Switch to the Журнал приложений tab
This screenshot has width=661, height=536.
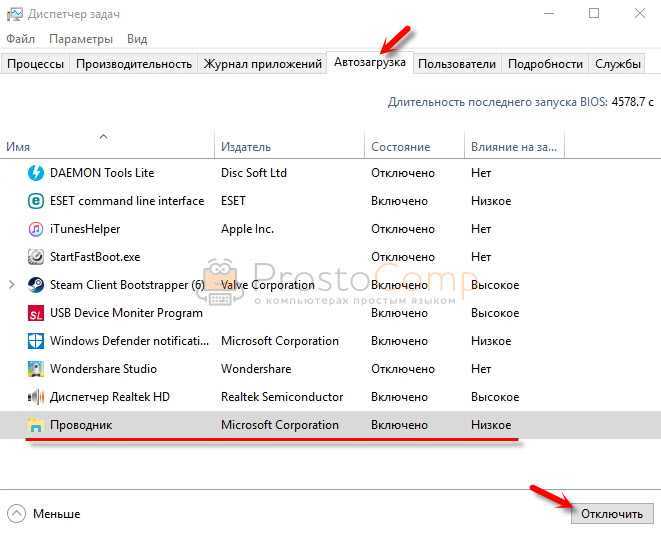coord(263,64)
